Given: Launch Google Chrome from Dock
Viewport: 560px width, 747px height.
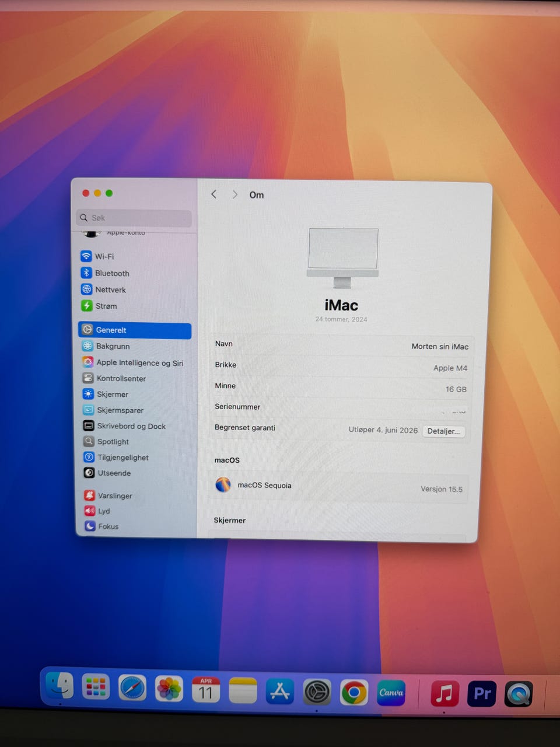Looking at the screenshot, I should pos(354,693).
